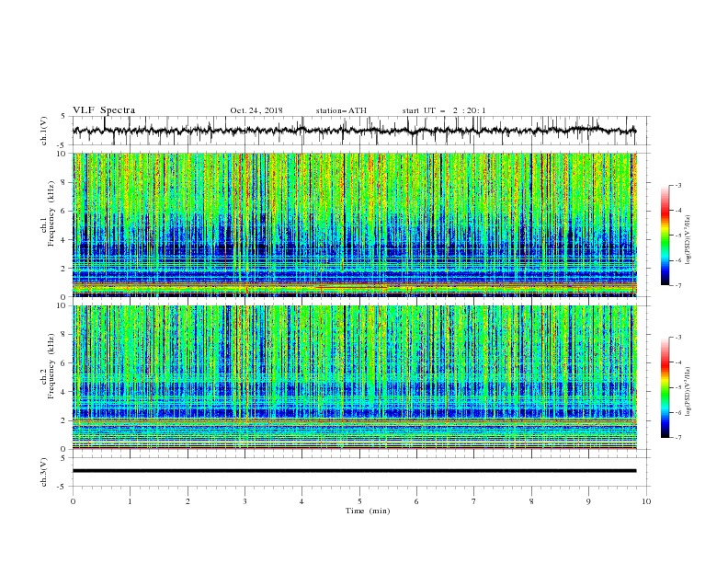Click inside the ch.1 spectrogram panel
Viewport: 728px width, 563px height.
coord(354,224)
